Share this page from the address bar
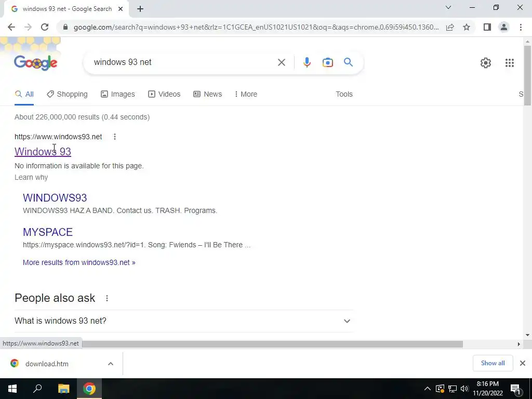This screenshot has width=532, height=399. 450,27
